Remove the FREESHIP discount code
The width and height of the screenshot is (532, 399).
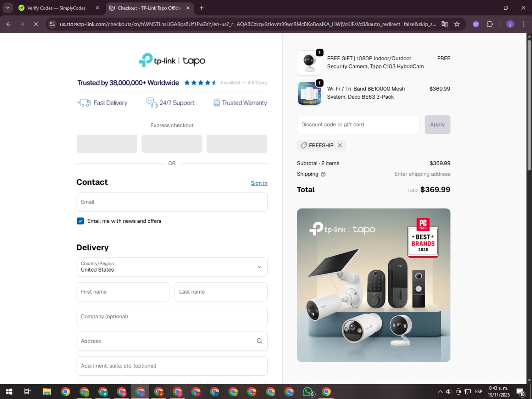(x=340, y=145)
